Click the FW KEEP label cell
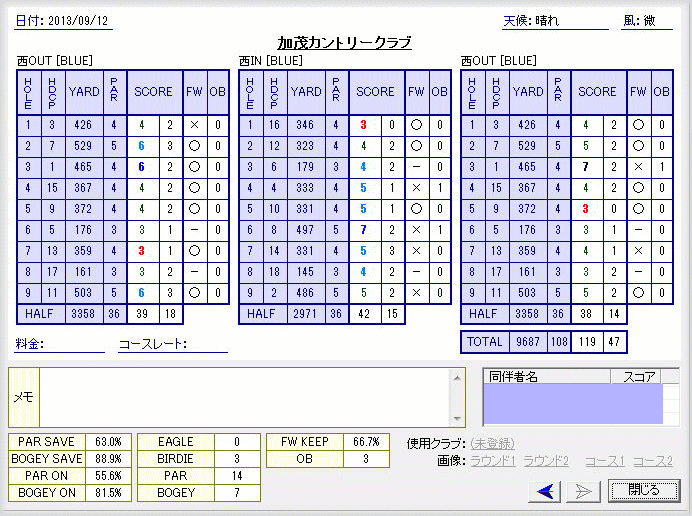692x516 pixels. 305,442
